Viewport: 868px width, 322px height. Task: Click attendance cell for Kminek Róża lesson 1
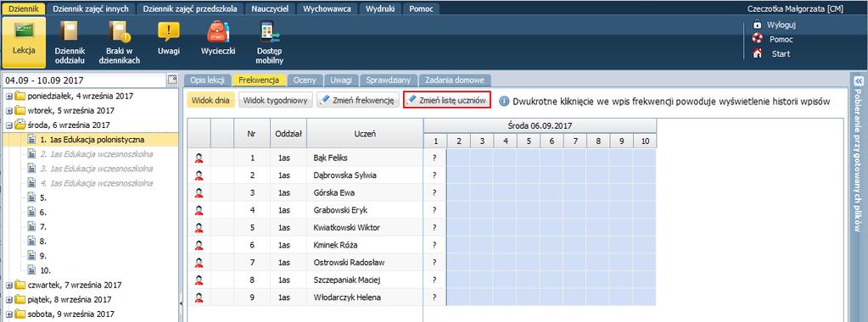(x=434, y=245)
